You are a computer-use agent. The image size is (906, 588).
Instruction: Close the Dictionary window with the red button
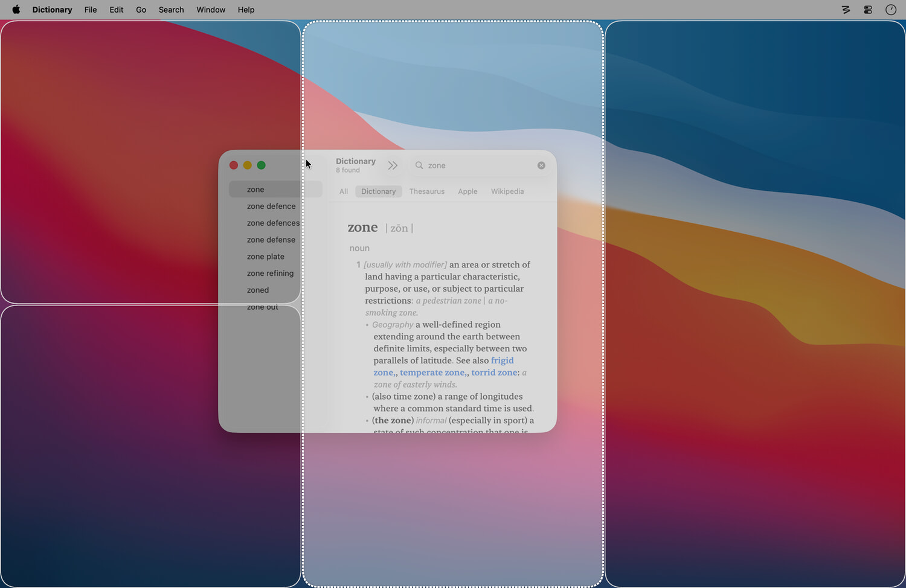click(234, 165)
